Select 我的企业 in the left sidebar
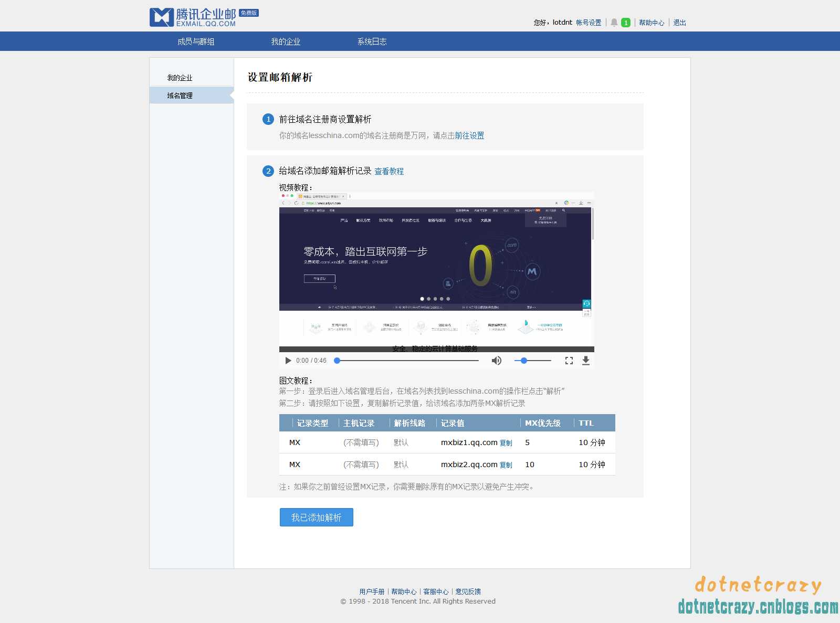The width and height of the screenshot is (840, 623). 180,78
